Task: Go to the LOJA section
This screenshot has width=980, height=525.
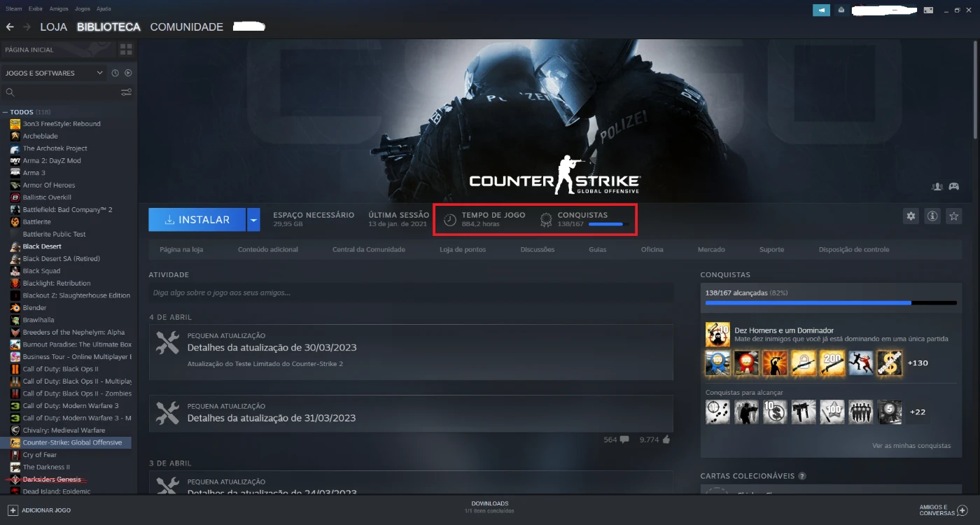Action: [54, 27]
